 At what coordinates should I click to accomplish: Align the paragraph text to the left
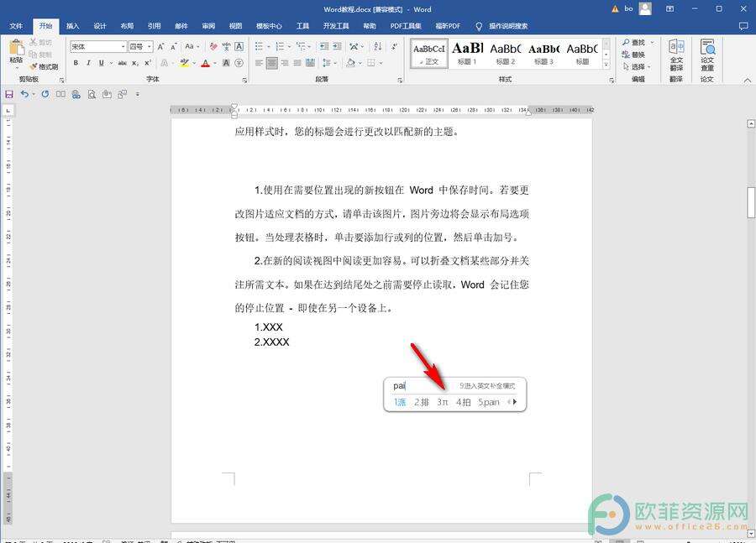point(260,63)
